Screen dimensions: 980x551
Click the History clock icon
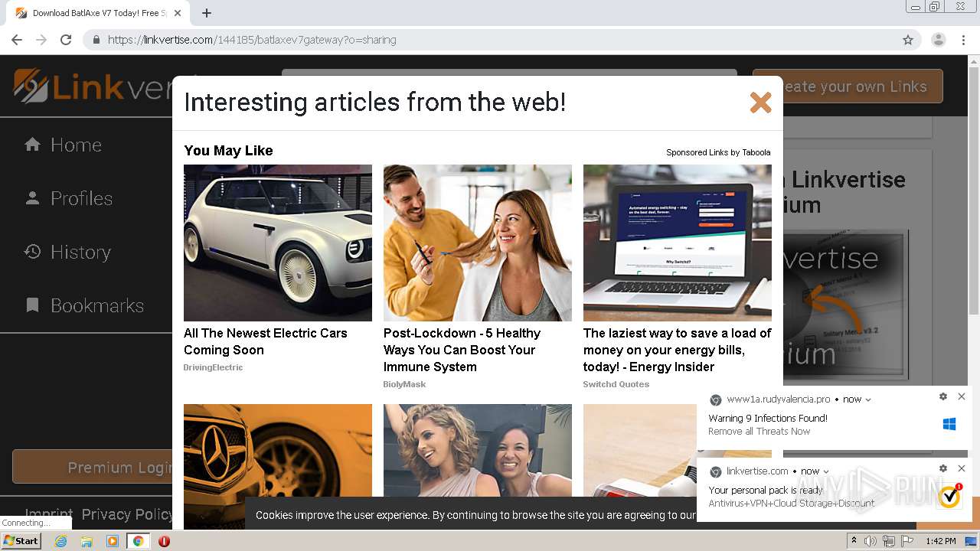click(x=32, y=251)
